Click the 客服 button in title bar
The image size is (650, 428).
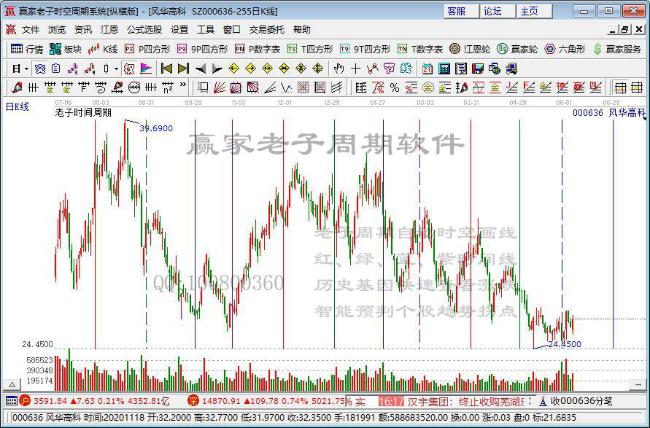click(461, 11)
